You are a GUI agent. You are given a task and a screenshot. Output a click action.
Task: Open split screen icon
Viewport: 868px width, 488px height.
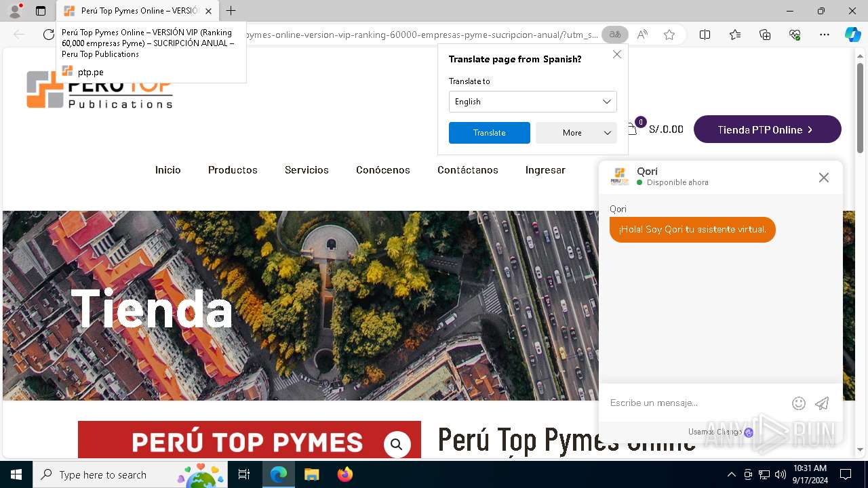pos(705,35)
